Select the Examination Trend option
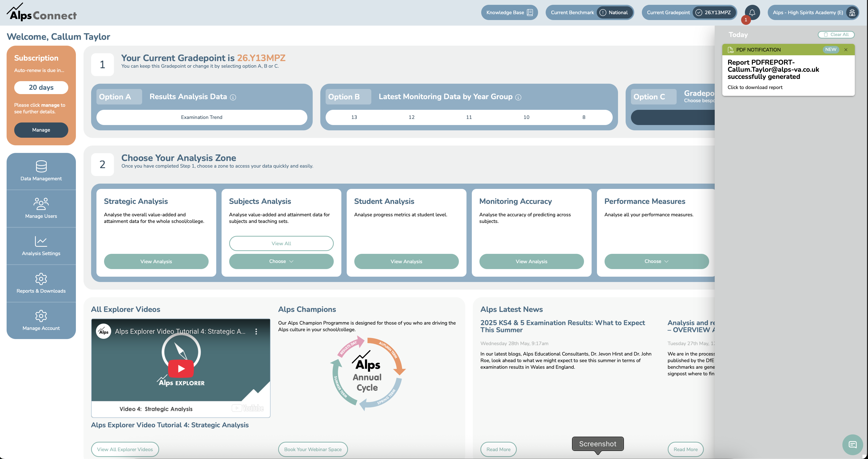The image size is (868, 459). point(202,117)
